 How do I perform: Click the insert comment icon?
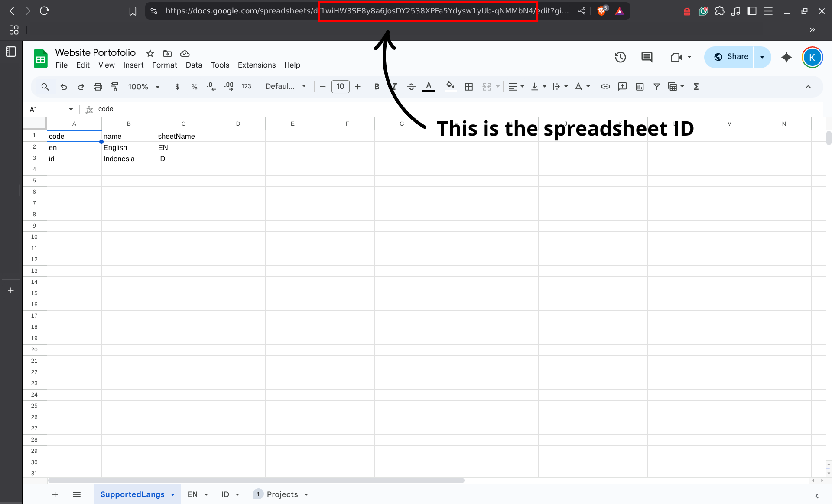click(622, 87)
